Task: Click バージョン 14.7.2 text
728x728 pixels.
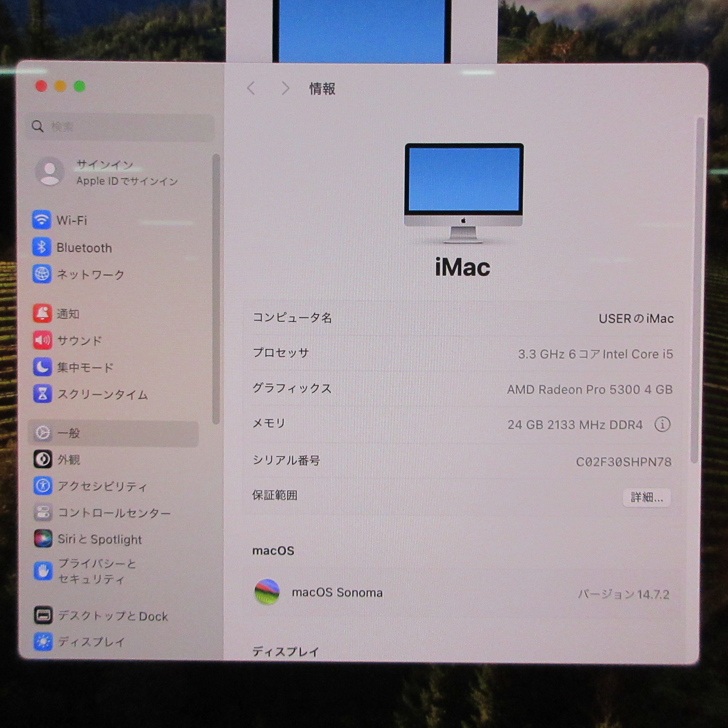Action: coord(623,594)
